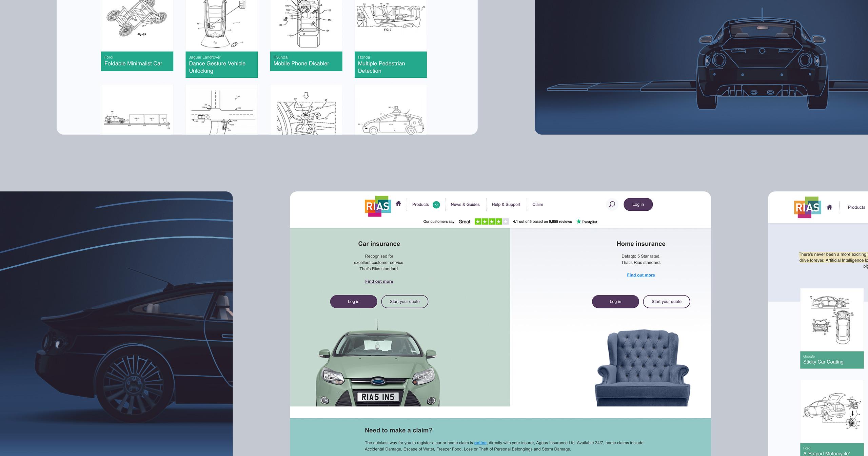The width and height of the screenshot is (868, 456).
Task: Toggle the RIAS Log in header button
Action: [637, 204]
